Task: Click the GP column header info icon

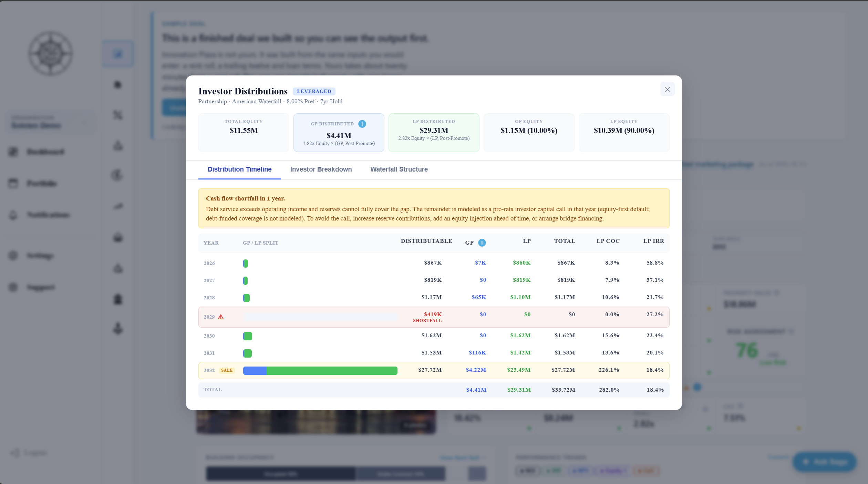Action: 482,243
